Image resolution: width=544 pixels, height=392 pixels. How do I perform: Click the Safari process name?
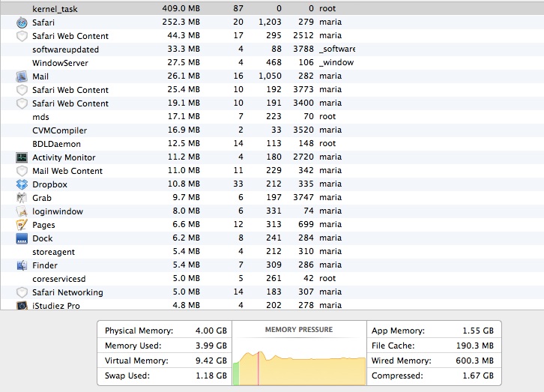coord(43,22)
